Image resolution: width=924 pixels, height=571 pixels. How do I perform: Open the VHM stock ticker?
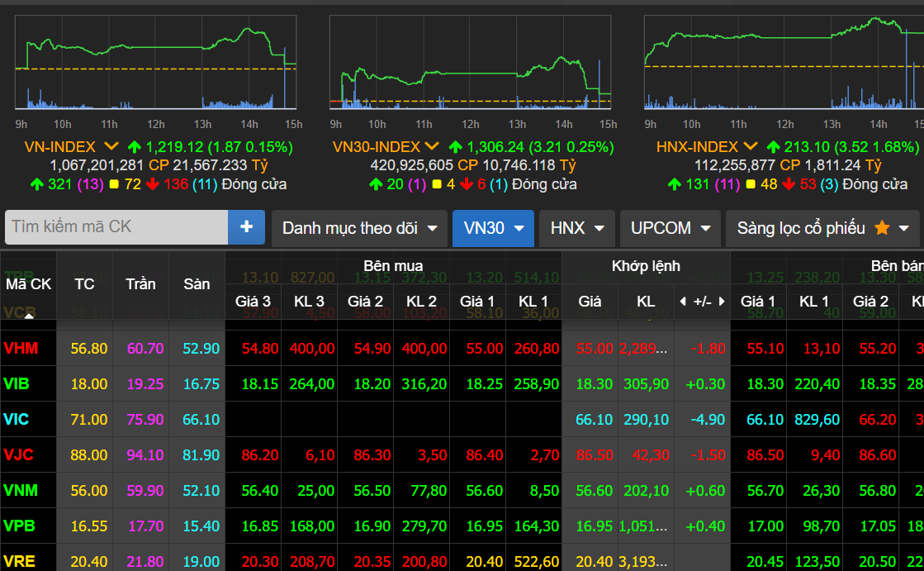tap(21, 349)
